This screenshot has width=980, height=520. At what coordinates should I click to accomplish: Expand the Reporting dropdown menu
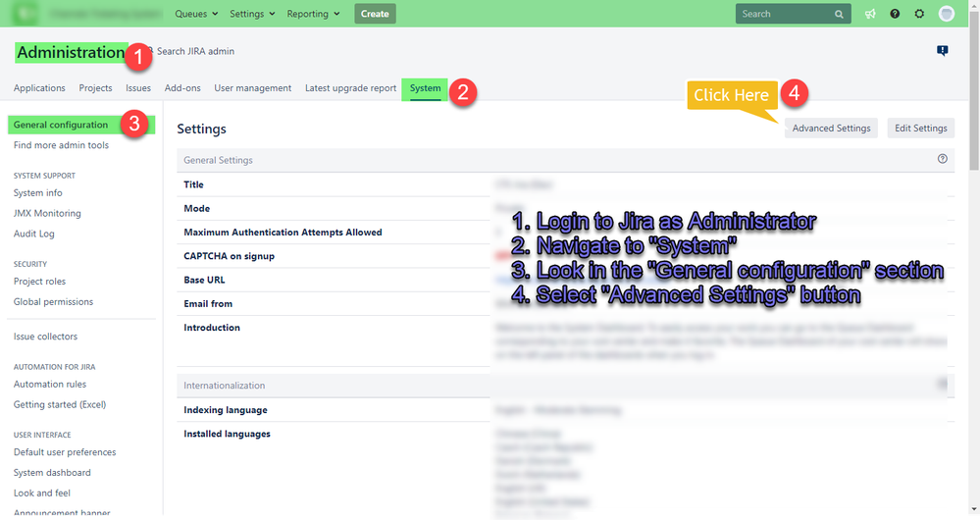[313, 14]
